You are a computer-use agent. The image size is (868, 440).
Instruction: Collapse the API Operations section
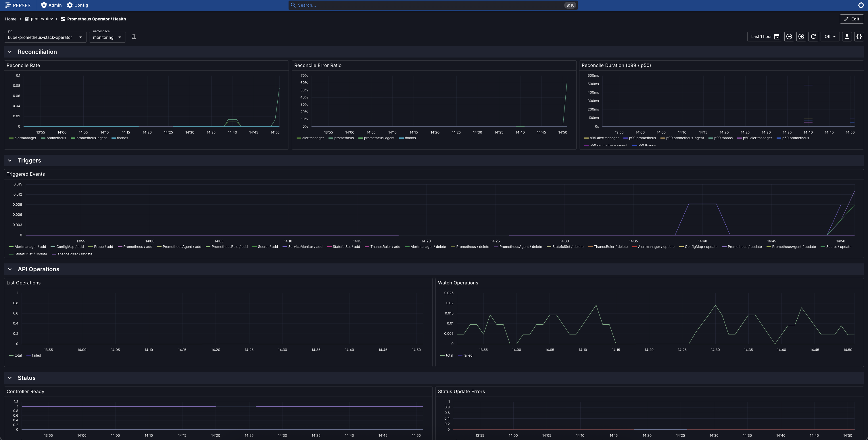point(10,269)
